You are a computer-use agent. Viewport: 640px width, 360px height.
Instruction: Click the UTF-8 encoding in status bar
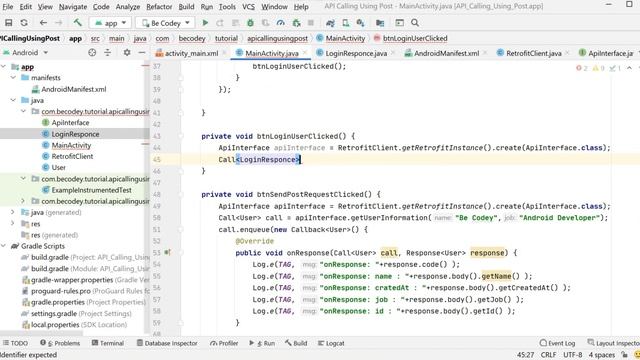point(573,355)
